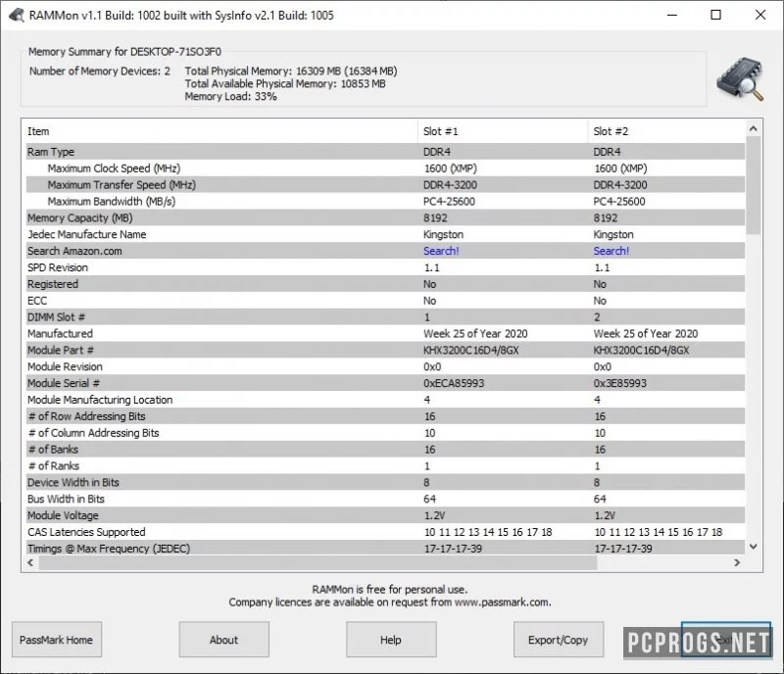
Task: Select the Maximum Clock Speed (MHz) row
Action: (x=385, y=168)
